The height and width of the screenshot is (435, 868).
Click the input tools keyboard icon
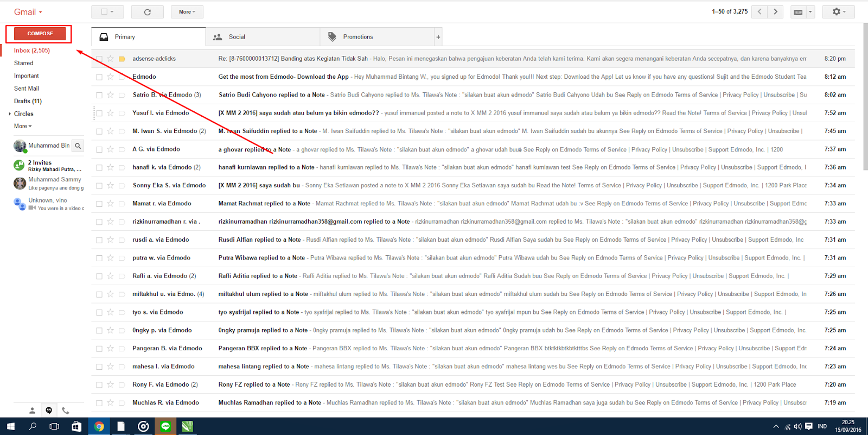point(797,12)
